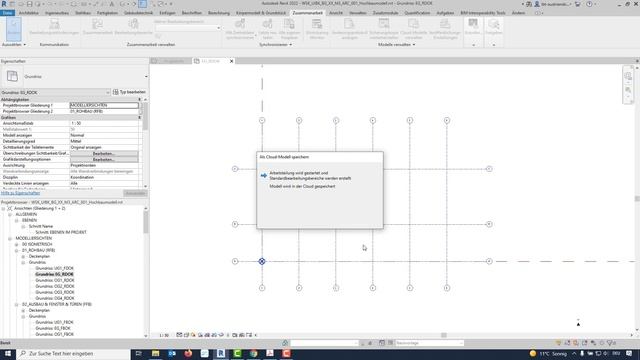This screenshot has width=640, height=360.
Task: Click the Bearbeitungsanforderungen ribbon icon
Action: (54, 27)
